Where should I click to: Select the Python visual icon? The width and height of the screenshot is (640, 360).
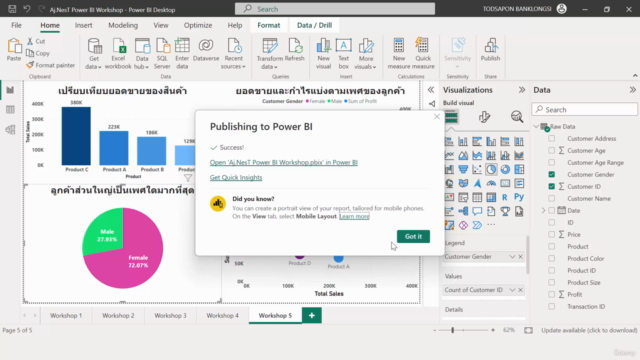(x=519, y=197)
